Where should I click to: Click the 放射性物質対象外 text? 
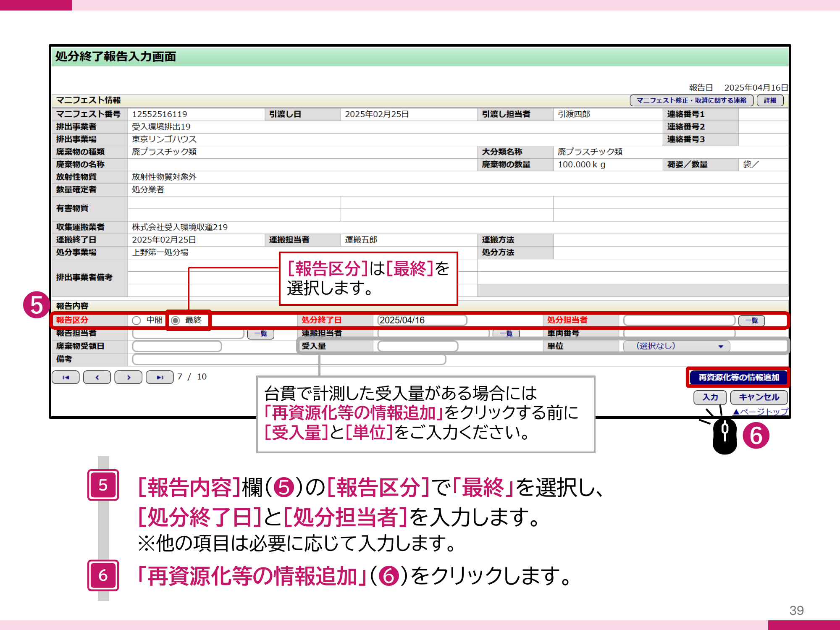coord(164,177)
